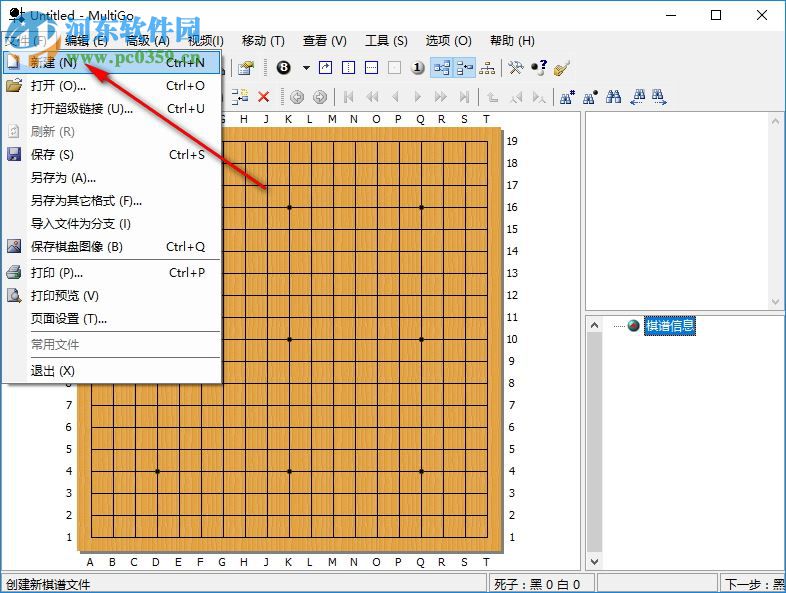This screenshot has width=786, height=593.
Task: Click the vertical flip board icon
Action: tap(348, 68)
